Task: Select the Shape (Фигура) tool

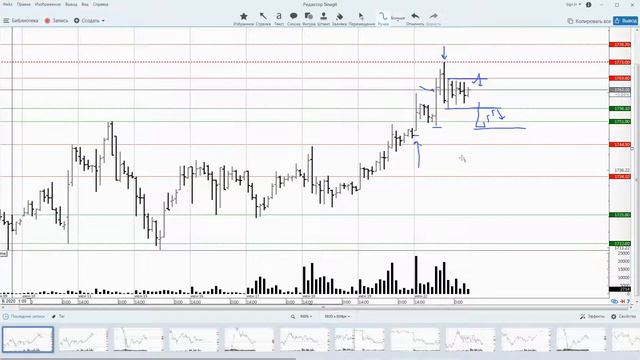Action: pos(309,19)
